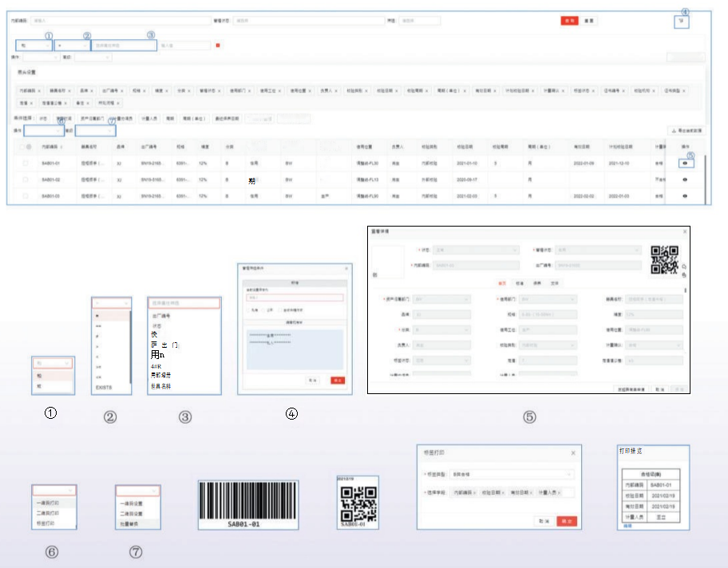Open the = operator dropdown in the filter row

73,45
